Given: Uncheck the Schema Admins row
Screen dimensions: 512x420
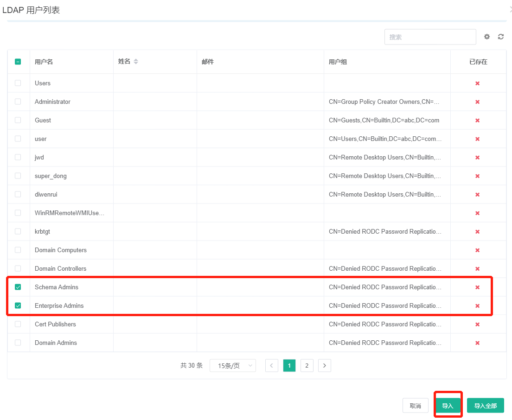Looking at the screenshot, I should 18,287.
